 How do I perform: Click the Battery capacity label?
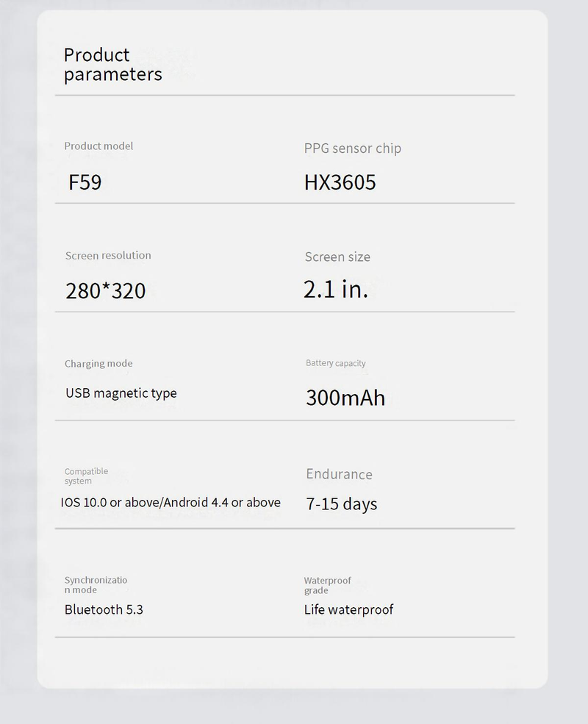click(335, 363)
